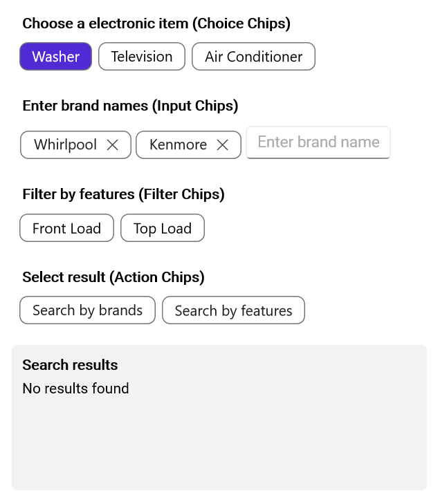Remove the Kenmore brand chip
The width and height of the screenshot is (438, 504).
point(223,145)
